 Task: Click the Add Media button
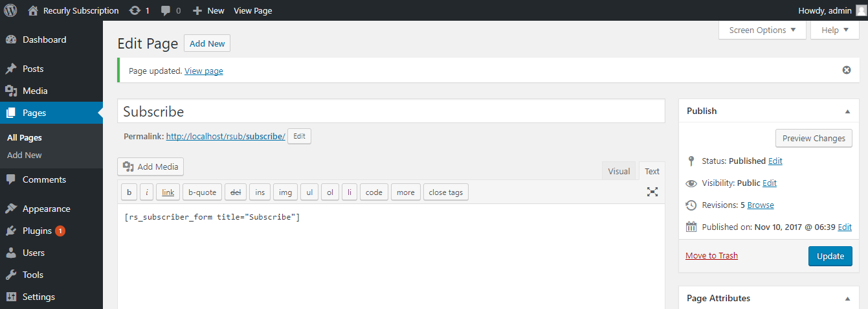point(151,166)
